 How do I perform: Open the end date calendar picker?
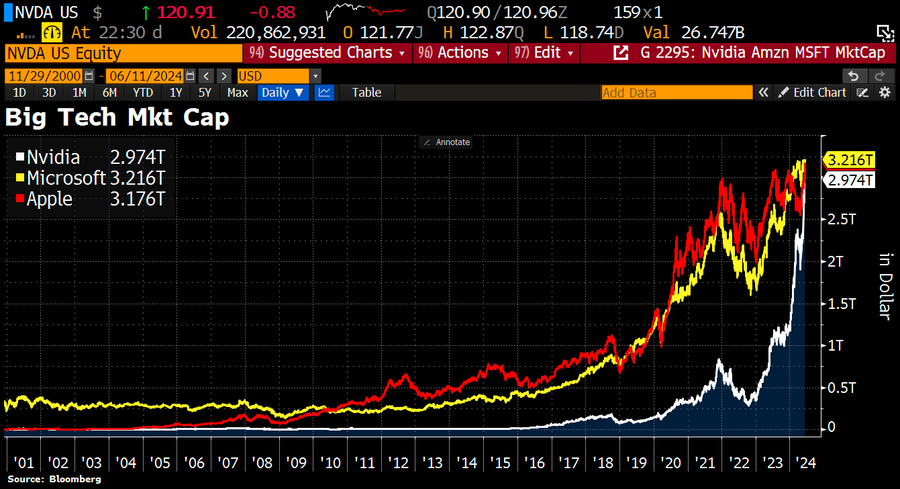point(190,76)
